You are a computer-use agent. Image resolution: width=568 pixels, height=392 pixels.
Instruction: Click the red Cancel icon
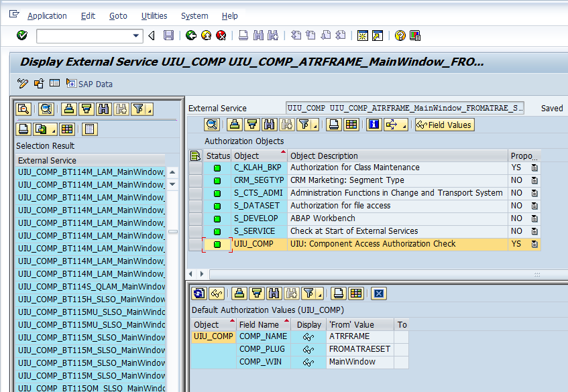pyautogui.click(x=221, y=35)
